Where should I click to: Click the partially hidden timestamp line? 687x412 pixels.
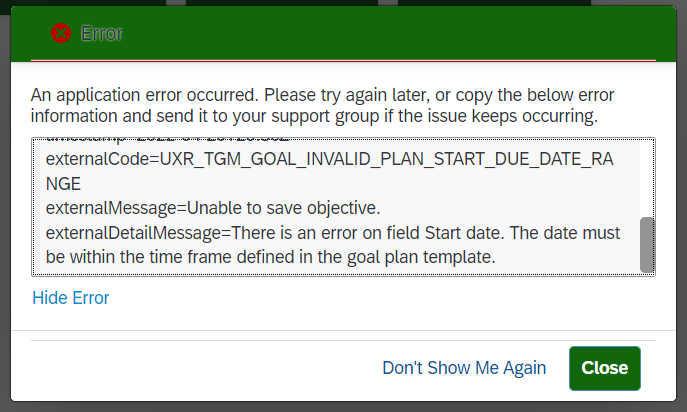[x=167, y=139]
